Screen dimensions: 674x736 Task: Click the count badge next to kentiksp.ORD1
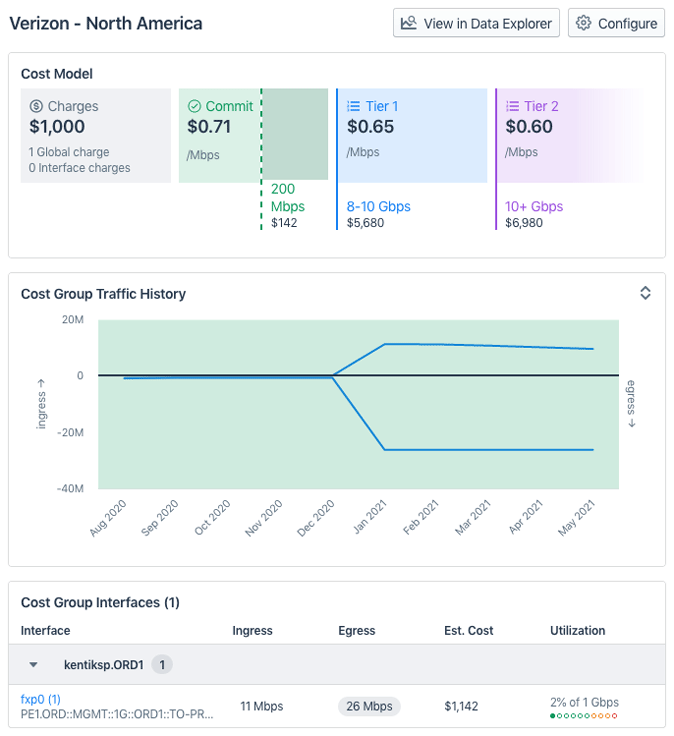click(162, 664)
